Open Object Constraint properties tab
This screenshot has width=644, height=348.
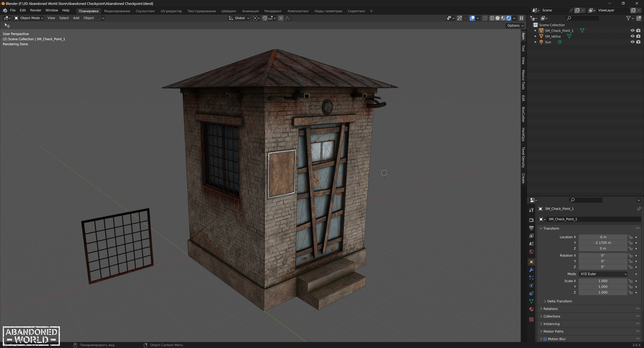coord(531,293)
